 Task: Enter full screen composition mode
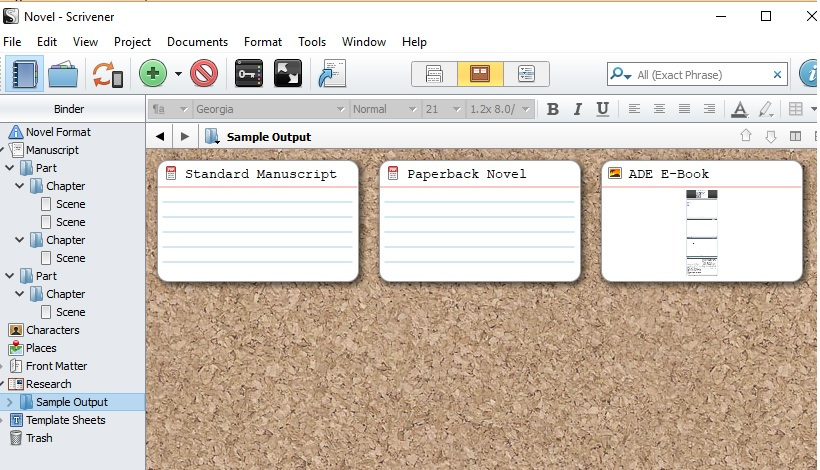pyautogui.click(x=288, y=74)
